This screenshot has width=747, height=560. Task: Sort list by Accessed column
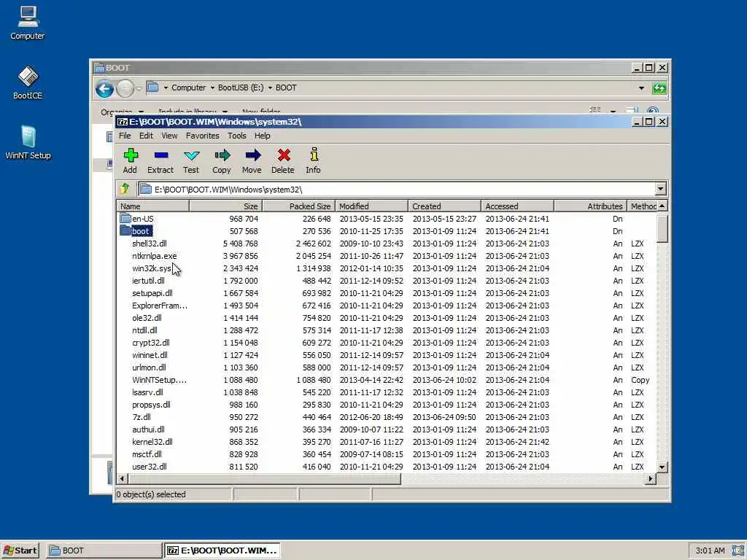tap(517, 206)
